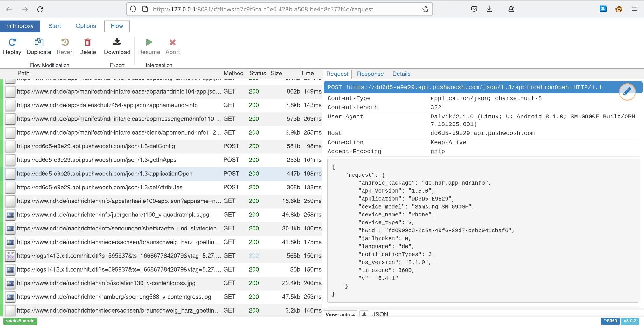Open the View: auto dropdown
Screen dimensions: 644x326
pyautogui.click(x=340, y=314)
